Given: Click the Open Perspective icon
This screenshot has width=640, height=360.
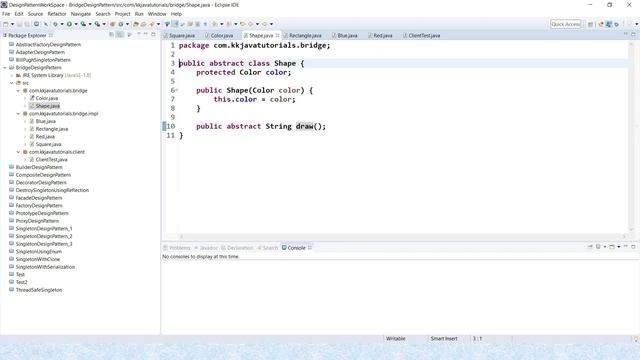Looking at the screenshot, I should (x=591, y=24).
